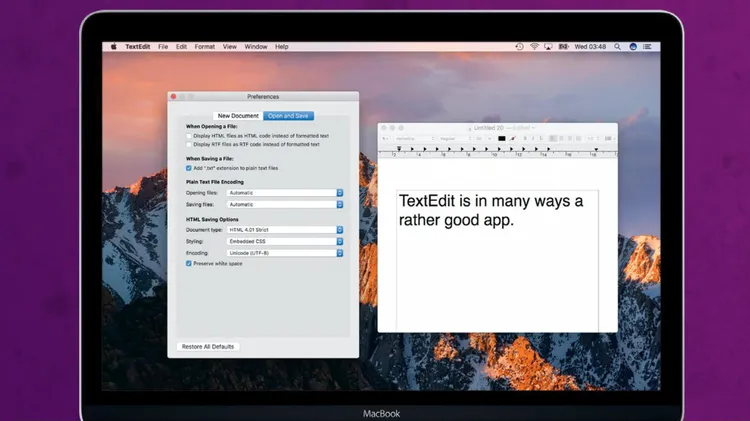Open the Wi-Fi status menu
750x421 pixels.
tap(534, 47)
